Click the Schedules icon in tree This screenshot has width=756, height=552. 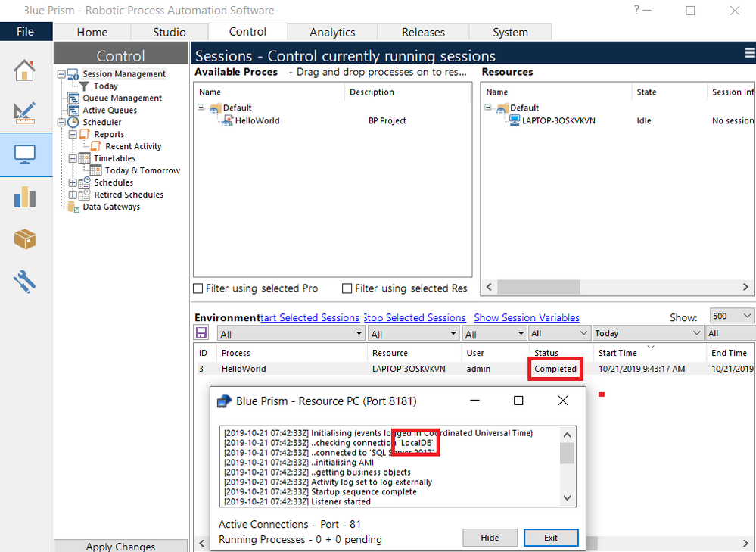coord(84,182)
